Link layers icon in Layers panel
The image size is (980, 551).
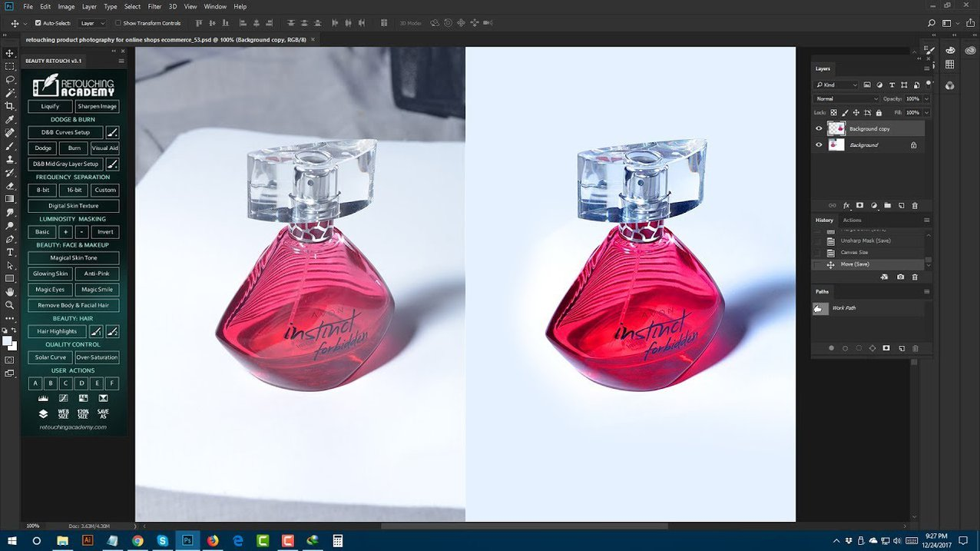[833, 206]
